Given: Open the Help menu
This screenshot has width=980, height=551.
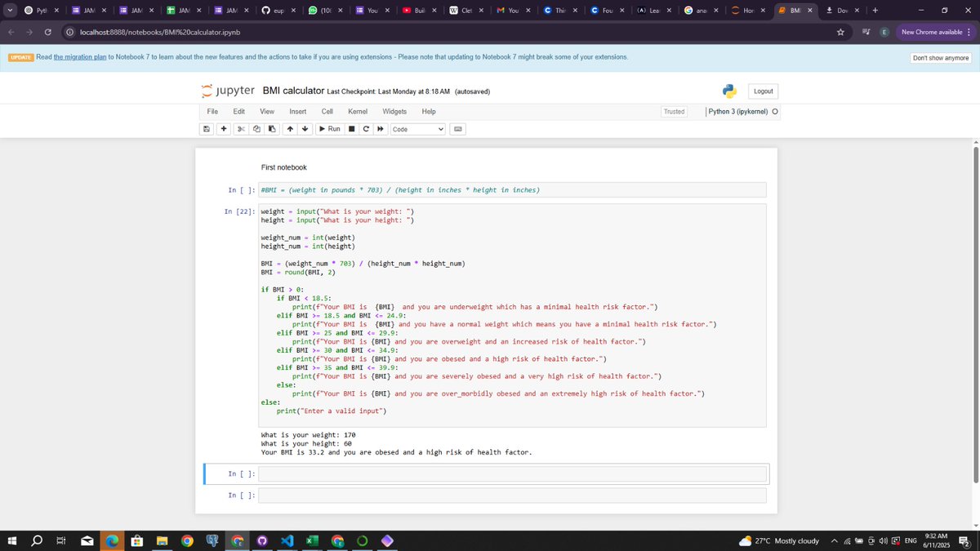Looking at the screenshot, I should click(429, 111).
